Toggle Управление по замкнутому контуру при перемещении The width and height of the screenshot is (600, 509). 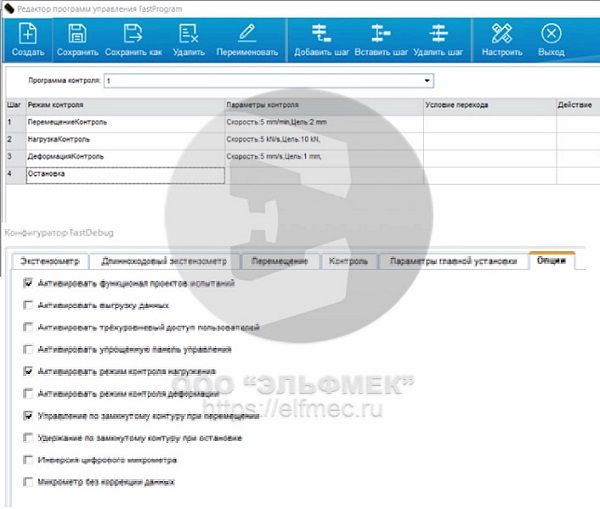click(x=28, y=416)
